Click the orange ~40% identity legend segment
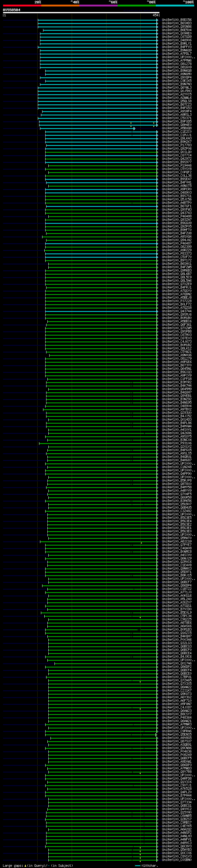 (60, 6)
